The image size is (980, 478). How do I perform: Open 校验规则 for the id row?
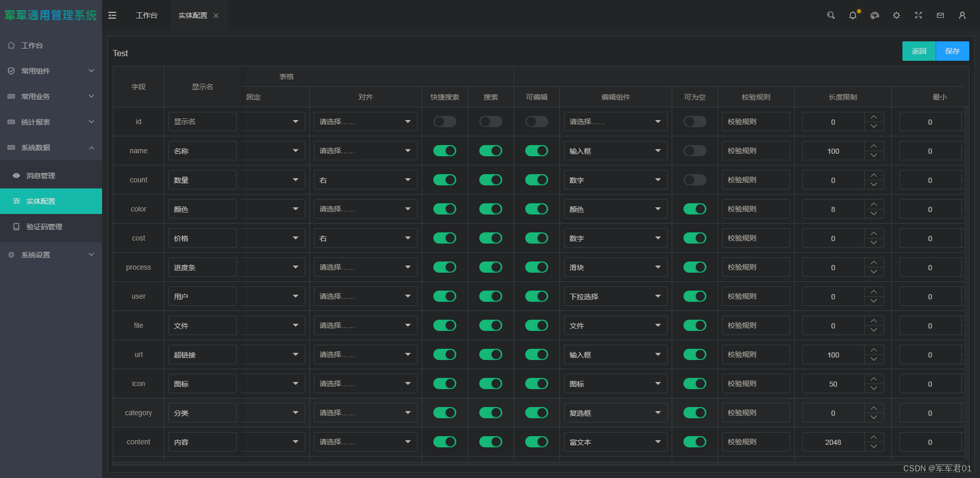756,122
